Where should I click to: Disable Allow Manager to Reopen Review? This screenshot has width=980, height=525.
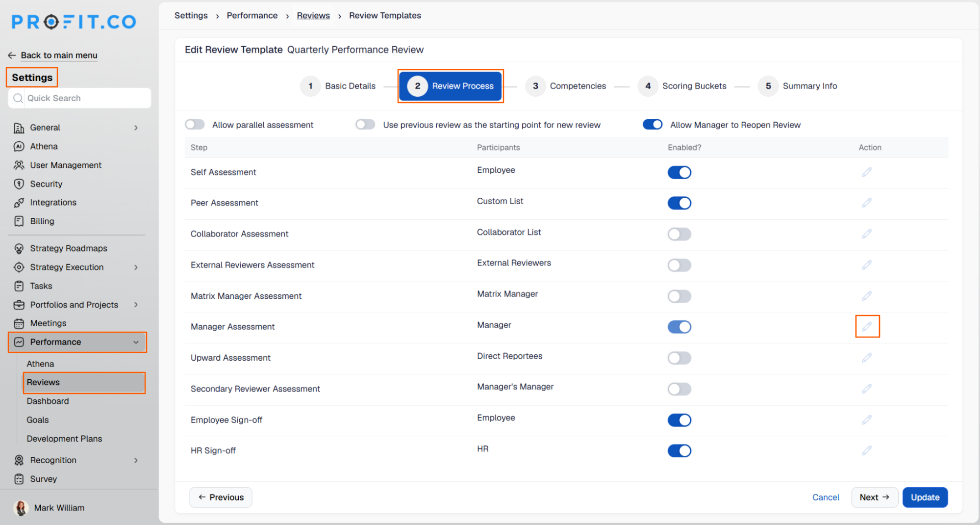[x=653, y=125]
